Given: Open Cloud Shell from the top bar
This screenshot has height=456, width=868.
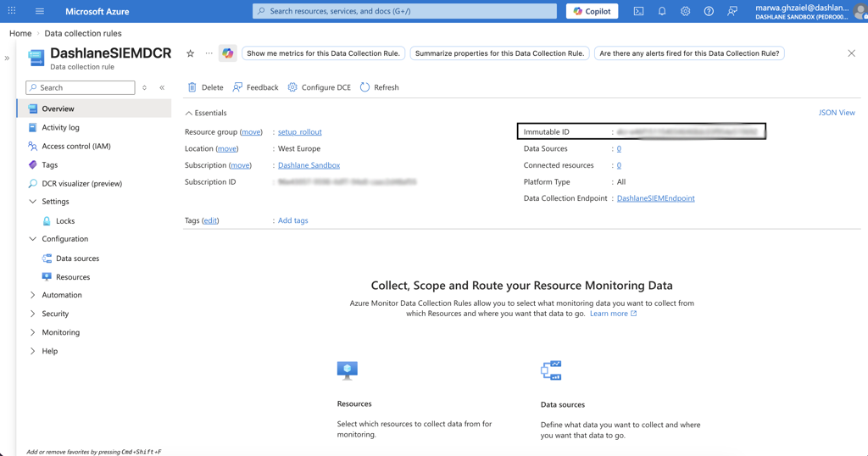Looking at the screenshot, I should pos(638,11).
